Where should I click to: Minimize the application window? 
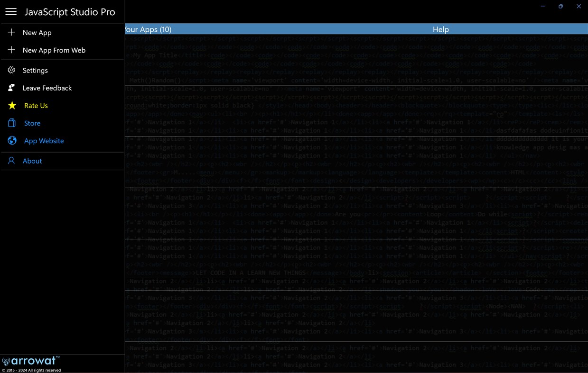[542, 6]
